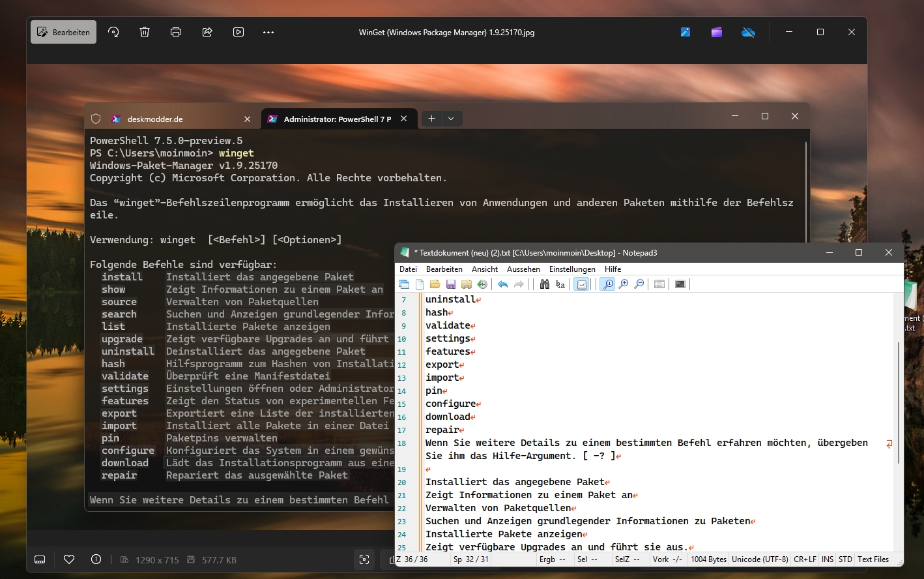The height and width of the screenshot is (579, 924).
Task: Click the save-as folder-disk icon in Notepad3
Action: [467, 284]
